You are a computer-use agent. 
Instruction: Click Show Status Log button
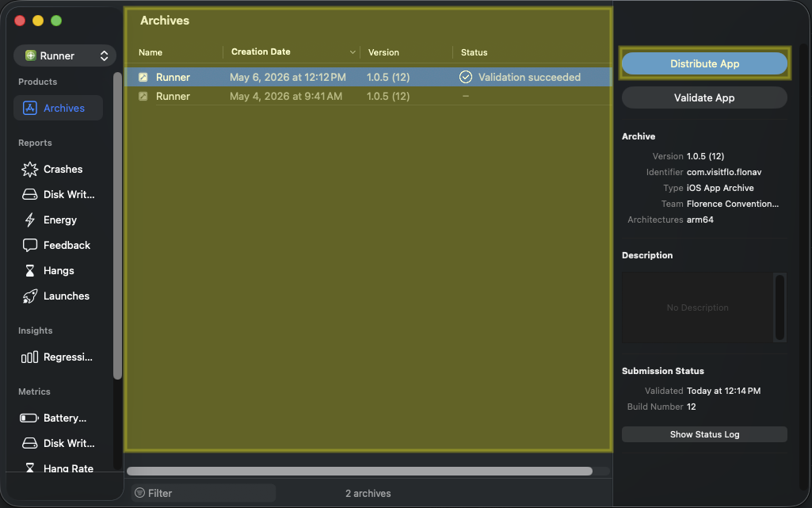coord(704,434)
